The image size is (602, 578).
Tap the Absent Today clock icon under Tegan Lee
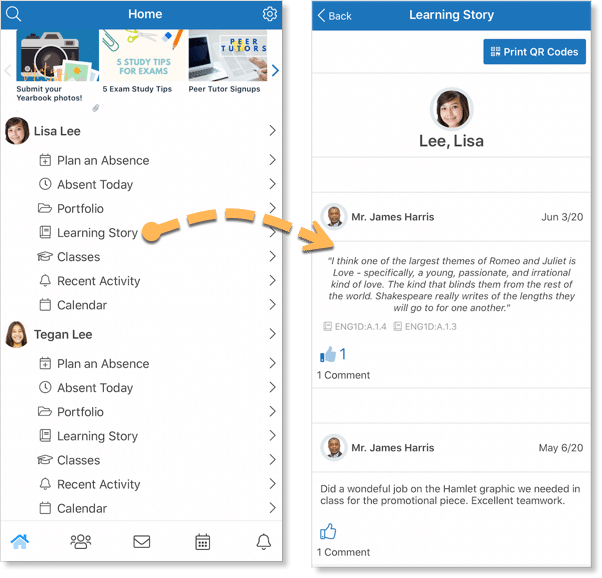pyautogui.click(x=45, y=388)
